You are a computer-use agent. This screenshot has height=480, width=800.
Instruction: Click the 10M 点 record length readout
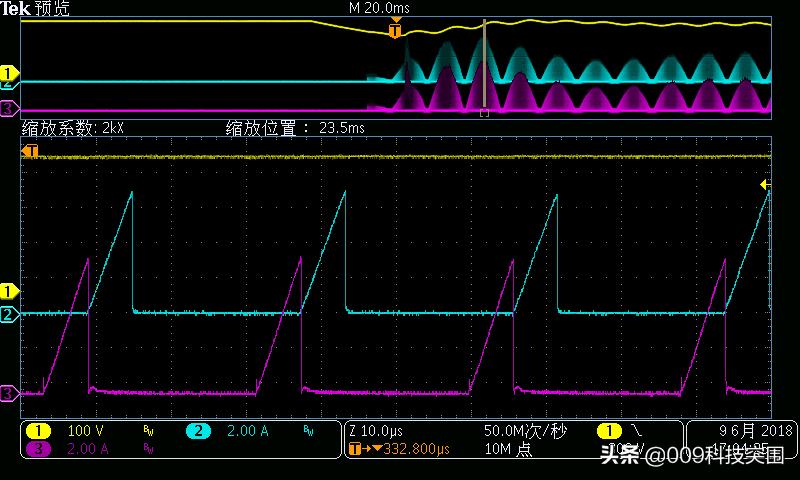(508, 449)
